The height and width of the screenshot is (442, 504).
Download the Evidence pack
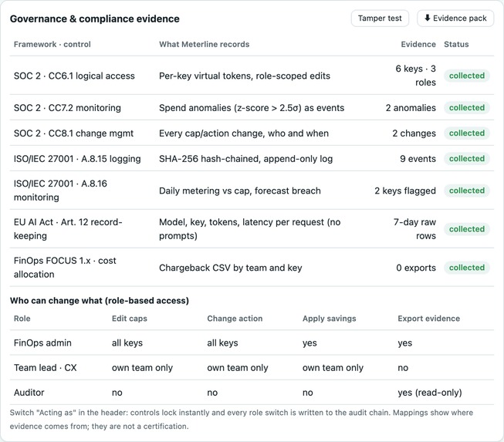coord(455,19)
